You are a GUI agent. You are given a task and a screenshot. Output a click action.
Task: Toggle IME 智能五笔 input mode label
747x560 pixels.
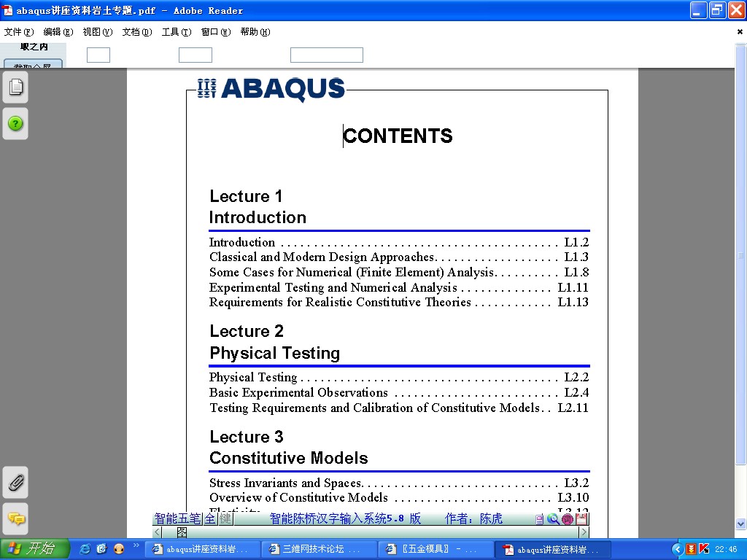click(178, 518)
